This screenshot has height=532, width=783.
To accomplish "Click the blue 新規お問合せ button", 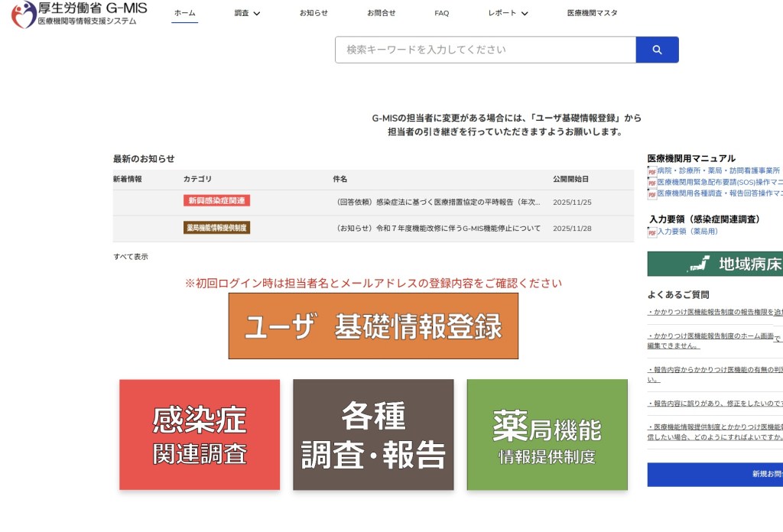I will (x=715, y=475).
